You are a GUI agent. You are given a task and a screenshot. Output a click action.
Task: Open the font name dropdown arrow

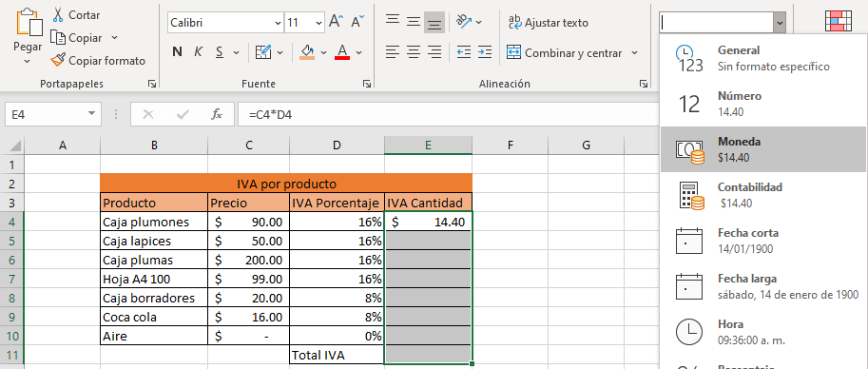tap(278, 23)
